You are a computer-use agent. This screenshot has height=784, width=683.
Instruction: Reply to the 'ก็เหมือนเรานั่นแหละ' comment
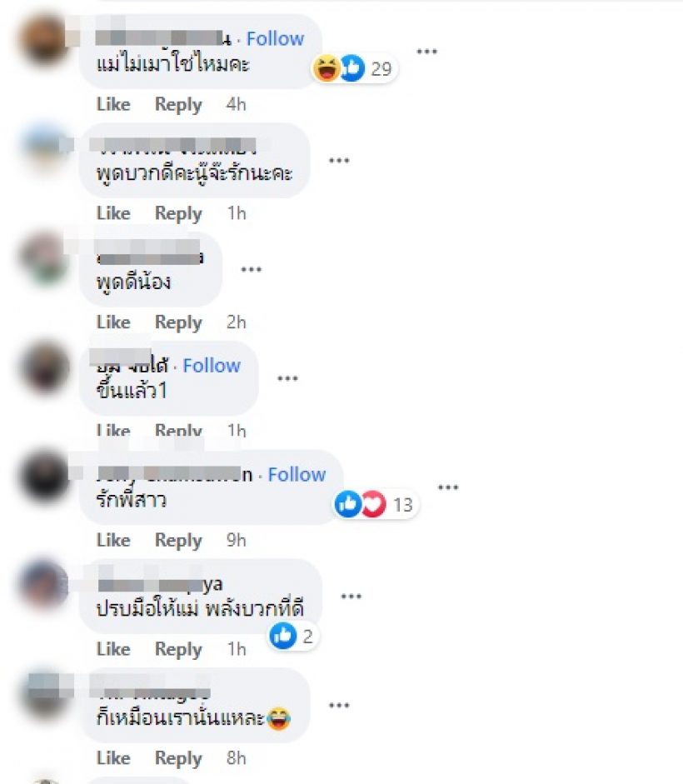178,758
